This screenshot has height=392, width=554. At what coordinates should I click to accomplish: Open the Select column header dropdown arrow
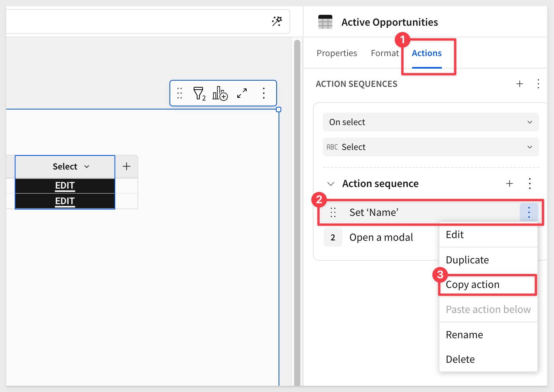point(87,167)
